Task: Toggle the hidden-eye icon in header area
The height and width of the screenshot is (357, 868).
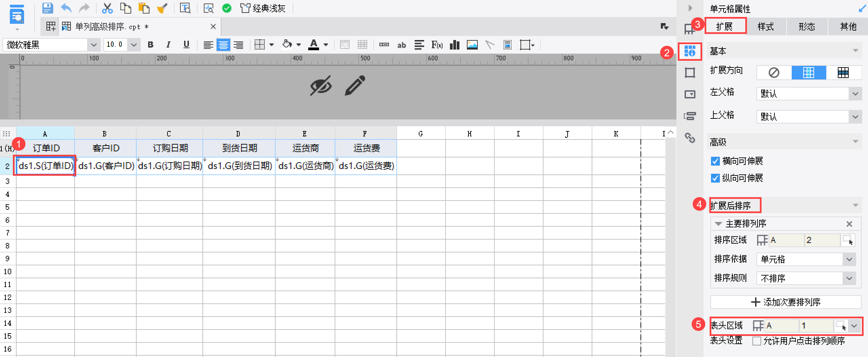Action: 321,86
